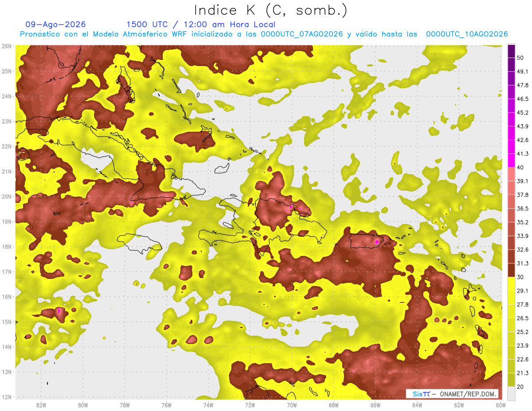Click the colorbar label "43.9"
The height and width of the screenshot is (411, 532).
[522, 126]
